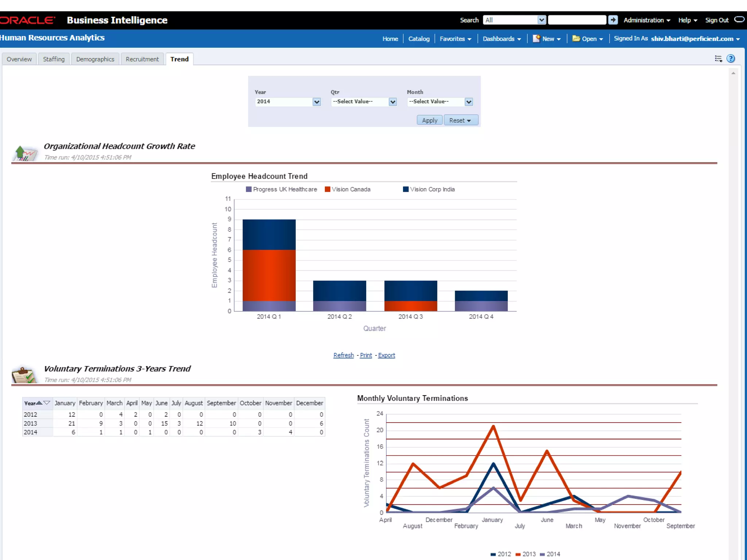
Task: Expand the search scope All dropdown
Action: click(541, 20)
